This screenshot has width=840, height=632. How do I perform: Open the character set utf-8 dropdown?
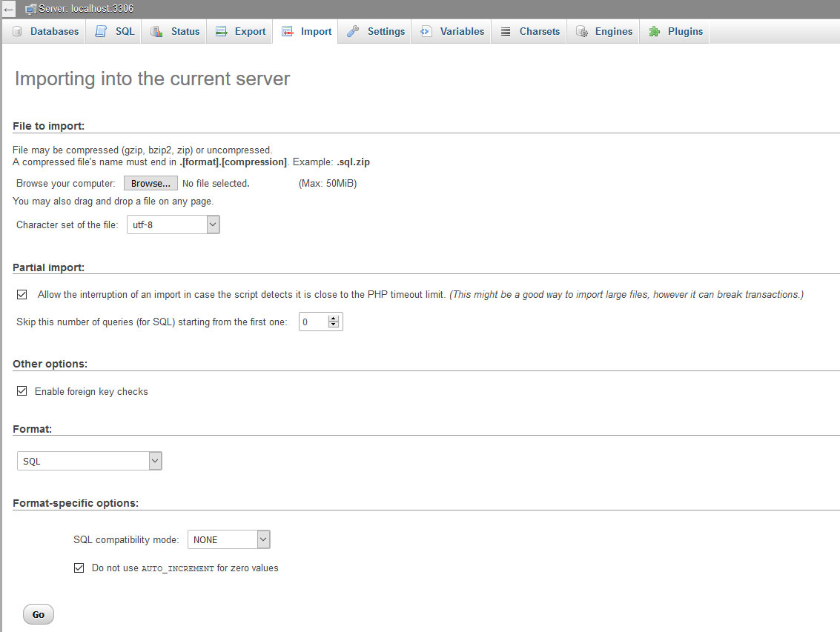173,224
